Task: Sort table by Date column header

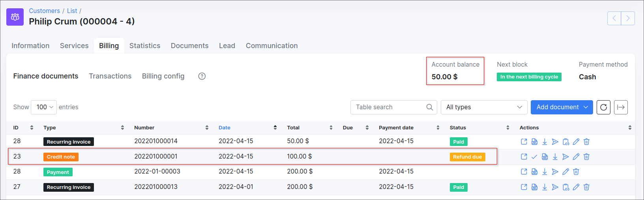Action: [225, 128]
